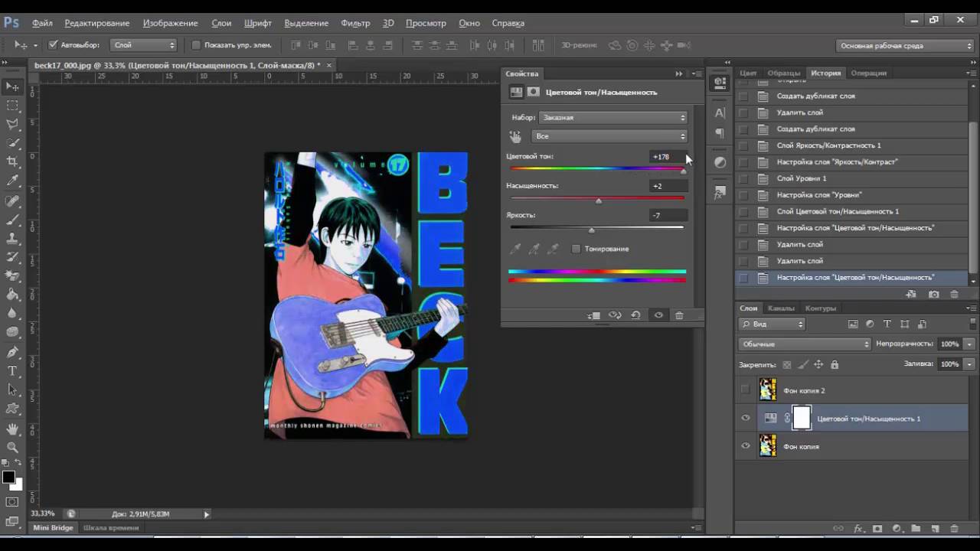The image size is (980, 551).
Task: Switch to the Каналы tab
Action: coord(781,308)
